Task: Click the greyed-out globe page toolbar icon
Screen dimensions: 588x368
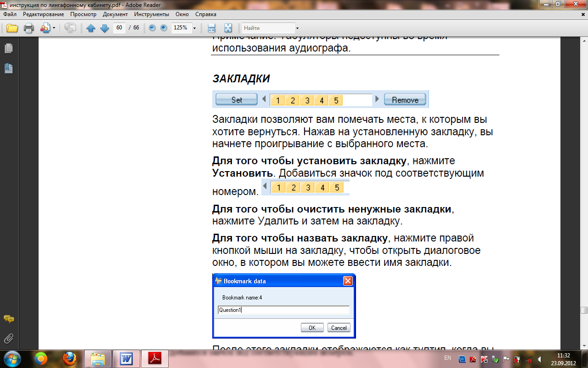Action: pyautogui.click(x=70, y=28)
